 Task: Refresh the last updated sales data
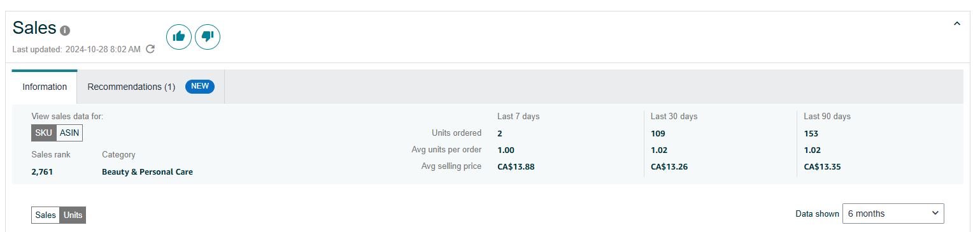[150, 49]
